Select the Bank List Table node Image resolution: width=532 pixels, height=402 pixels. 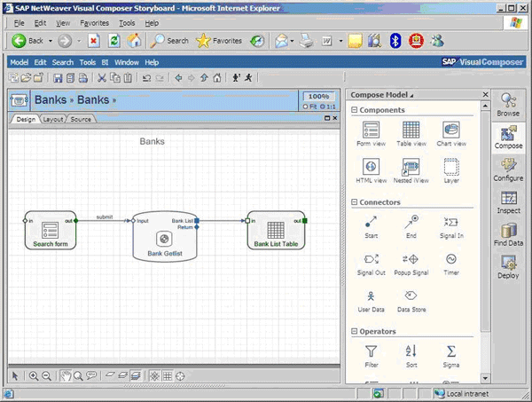[x=276, y=230]
